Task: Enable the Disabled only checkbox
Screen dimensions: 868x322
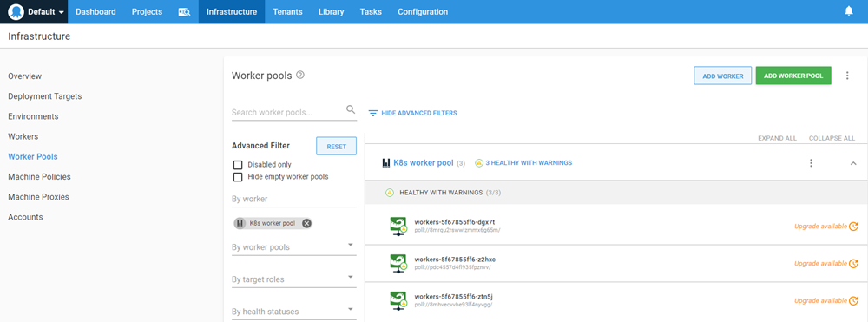Action: (238, 165)
